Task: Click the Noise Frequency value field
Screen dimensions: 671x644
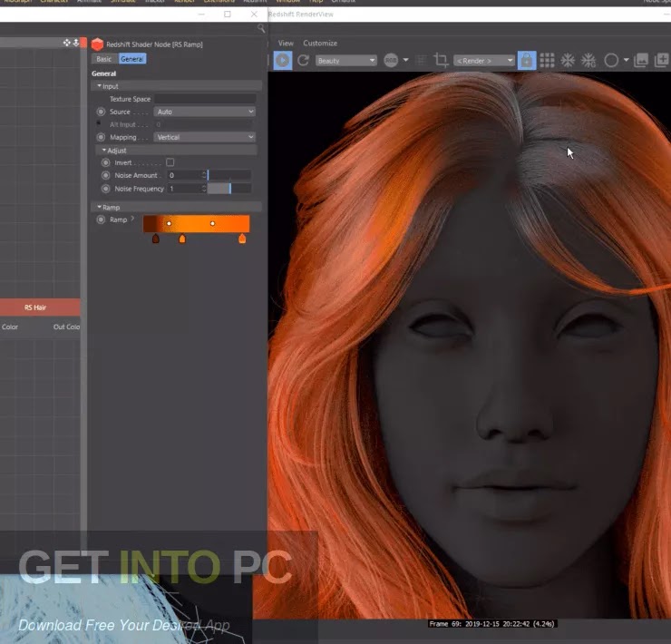Action: pos(184,189)
